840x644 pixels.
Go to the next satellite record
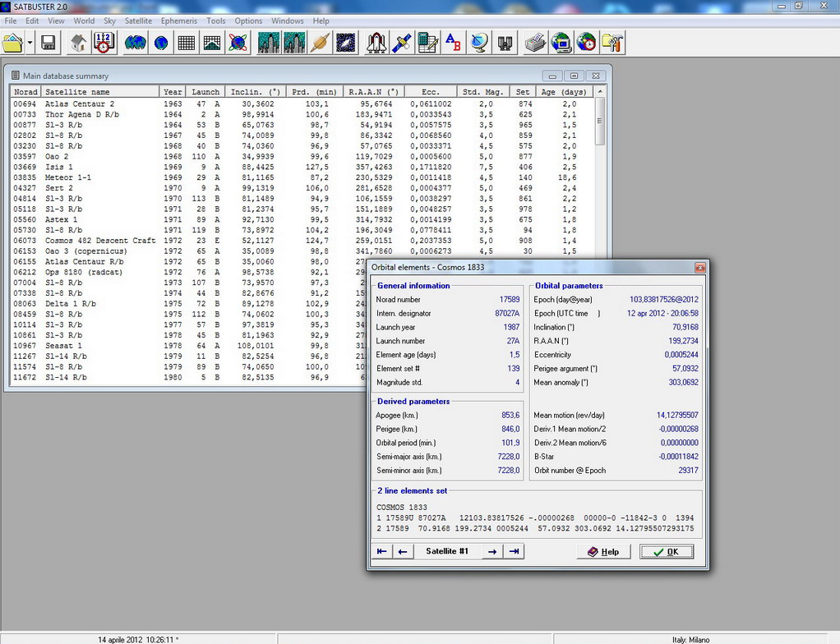(x=492, y=551)
